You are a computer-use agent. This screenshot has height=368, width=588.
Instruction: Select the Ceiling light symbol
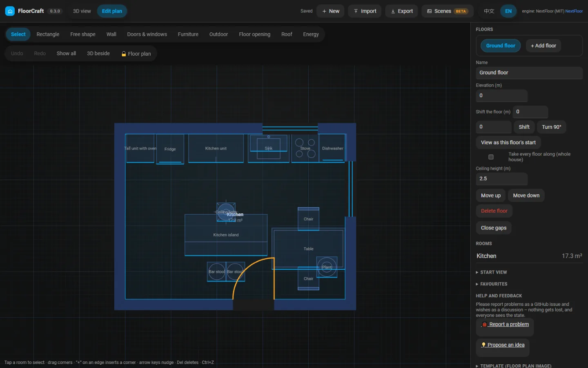click(226, 212)
